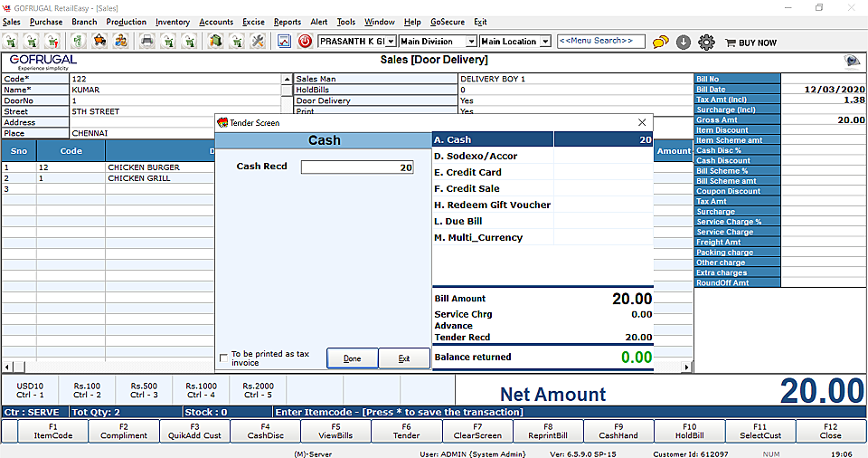Click the F3 QuikAdd Cust button
This screenshot has width=868, height=458.
point(195,431)
